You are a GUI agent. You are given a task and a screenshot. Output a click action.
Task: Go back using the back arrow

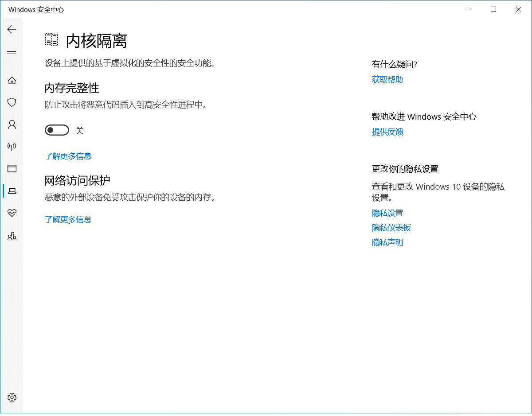click(12, 29)
